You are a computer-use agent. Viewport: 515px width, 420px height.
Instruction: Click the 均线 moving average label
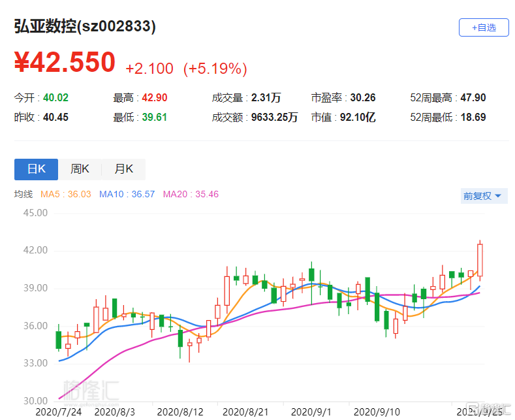click(x=23, y=194)
